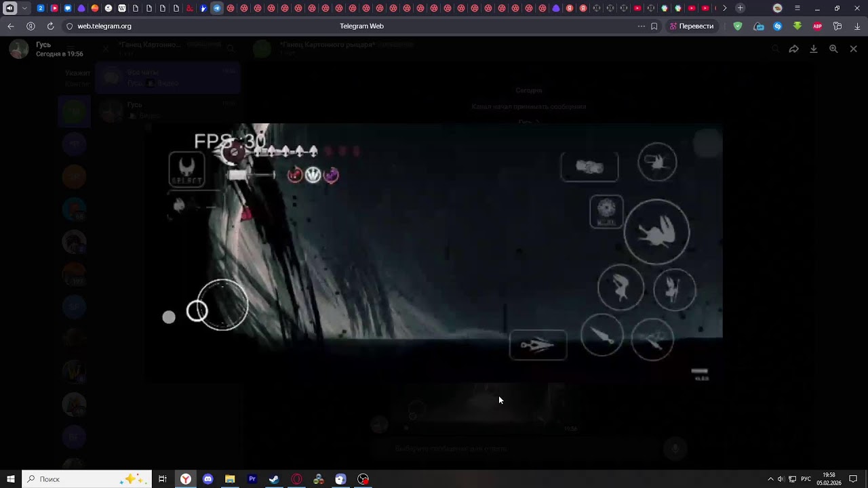Go back to the previous page

[x=11, y=26]
